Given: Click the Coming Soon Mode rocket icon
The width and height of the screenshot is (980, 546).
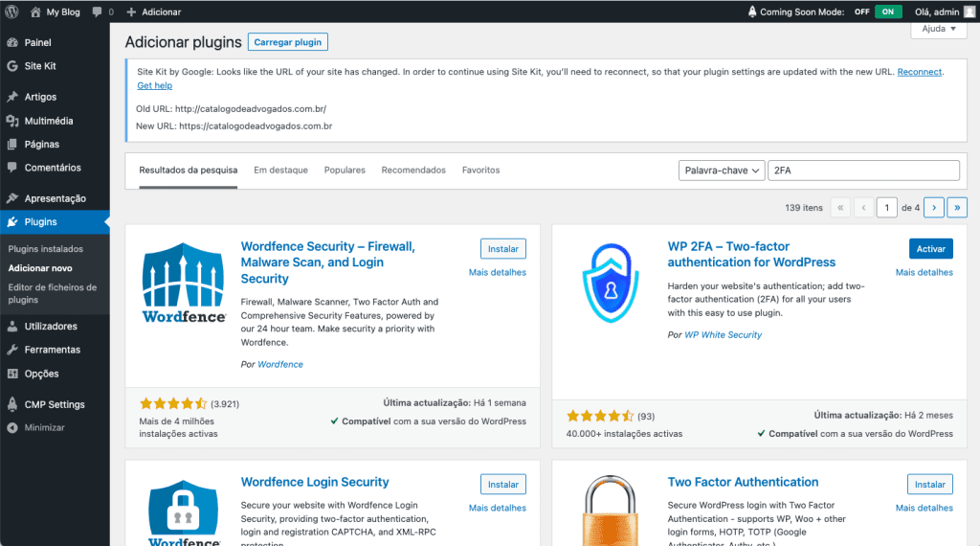Looking at the screenshot, I should (752, 11).
